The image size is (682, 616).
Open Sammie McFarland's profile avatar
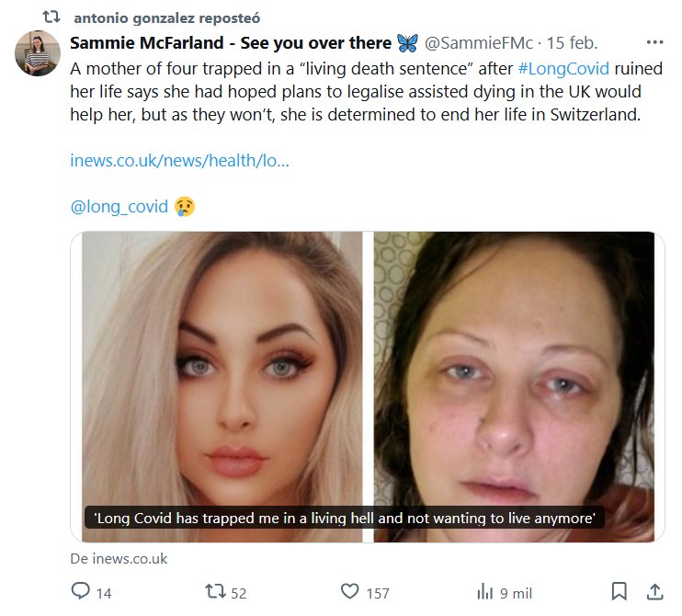(38, 52)
